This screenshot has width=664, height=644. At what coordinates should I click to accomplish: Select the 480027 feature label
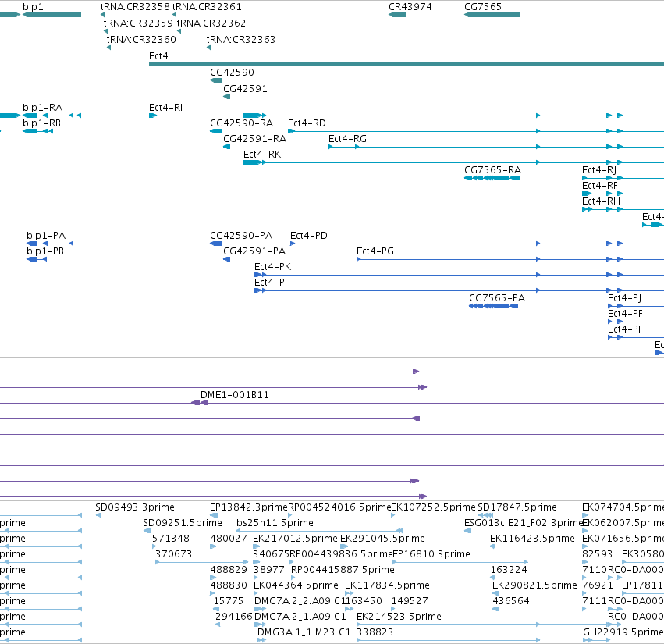(x=229, y=539)
